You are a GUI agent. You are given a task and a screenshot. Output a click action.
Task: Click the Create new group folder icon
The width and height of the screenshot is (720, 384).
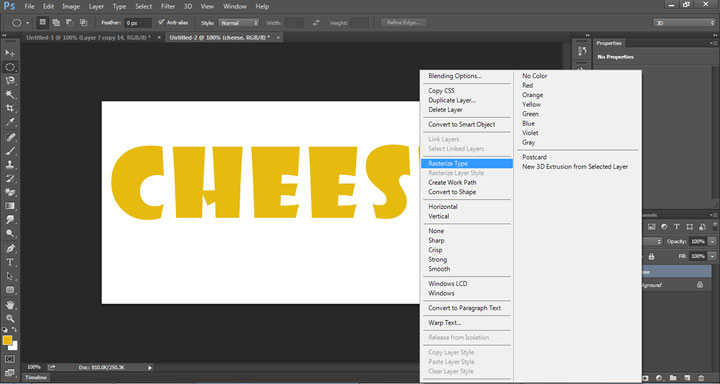click(x=673, y=378)
